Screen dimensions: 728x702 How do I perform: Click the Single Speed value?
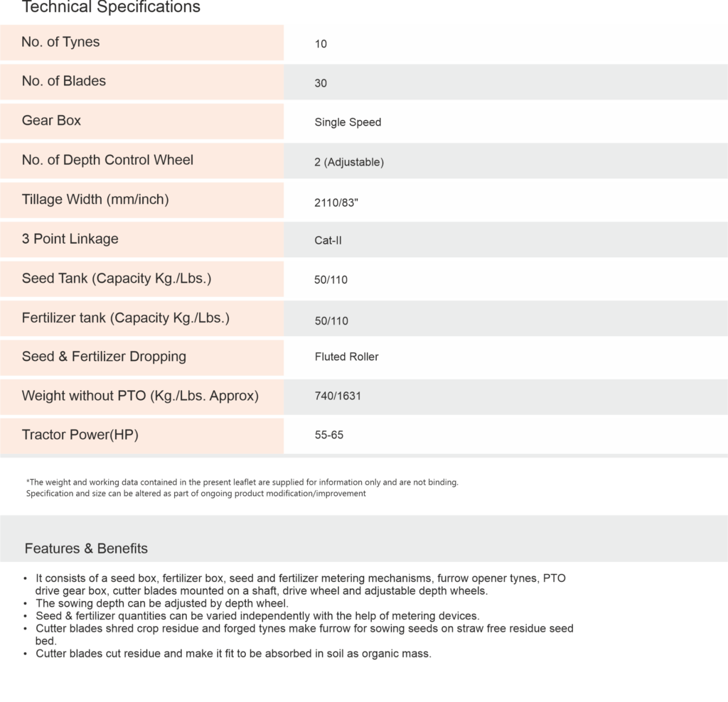click(348, 122)
